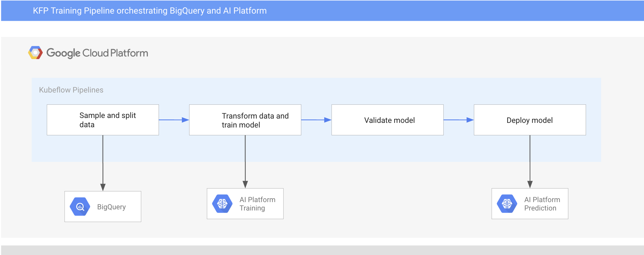The height and width of the screenshot is (255, 644).
Task: Click the "AI Platform Prediction" label text
Action: 542,204
